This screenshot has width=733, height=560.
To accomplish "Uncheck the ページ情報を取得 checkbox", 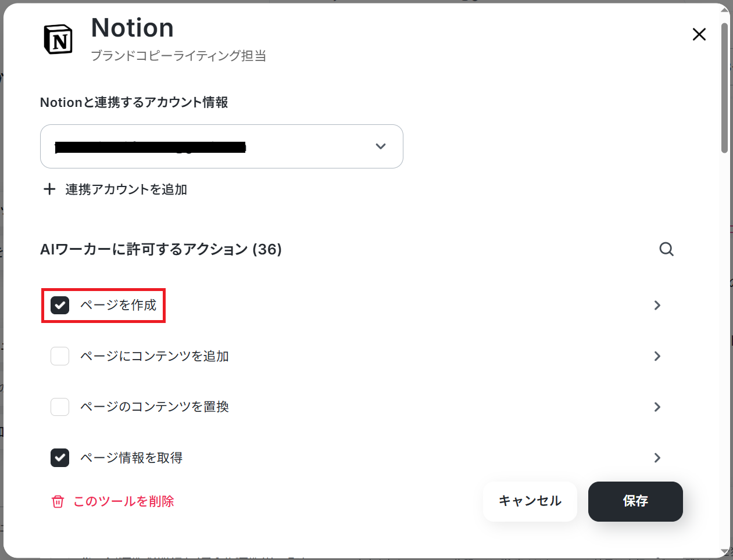I will click(x=60, y=458).
